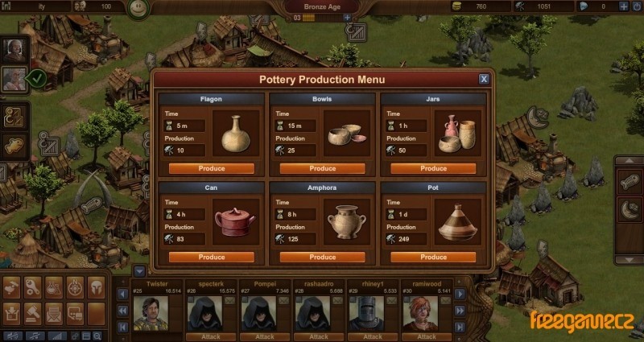Open the build menu hammer icon

(x=11, y=287)
